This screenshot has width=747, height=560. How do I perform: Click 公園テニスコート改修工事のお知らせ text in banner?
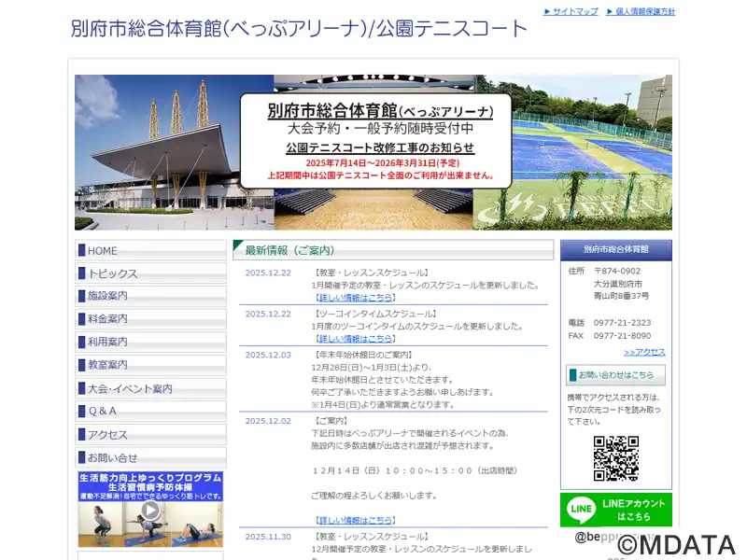pos(380,147)
